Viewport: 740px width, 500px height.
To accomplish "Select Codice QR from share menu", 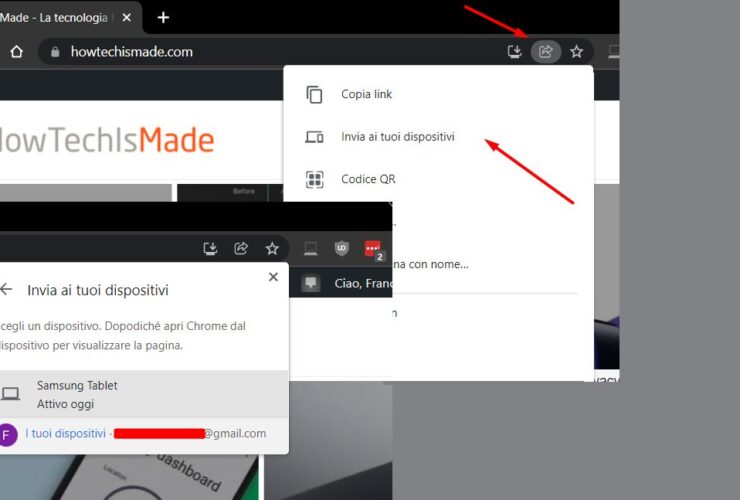I will coord(438,179).
